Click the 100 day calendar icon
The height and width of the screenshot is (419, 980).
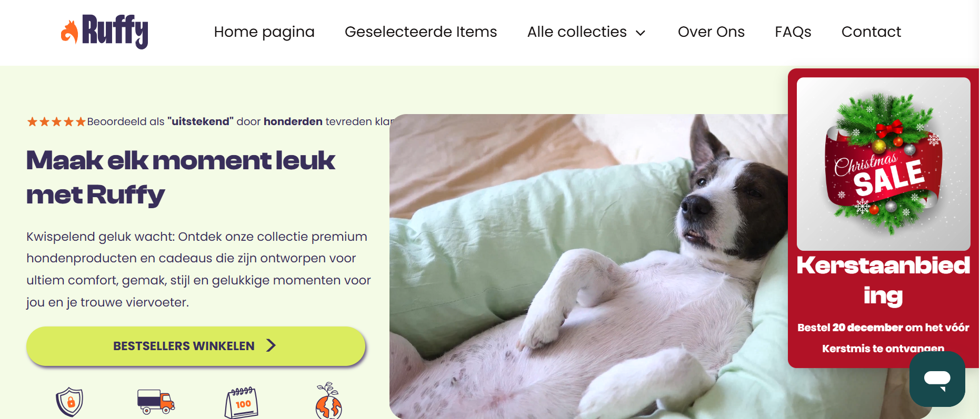pyautogui.click(x=242, y=403)
